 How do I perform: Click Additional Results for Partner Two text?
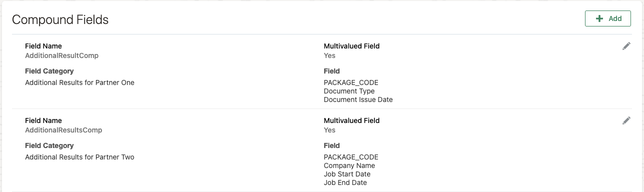(x=79, y=157)
